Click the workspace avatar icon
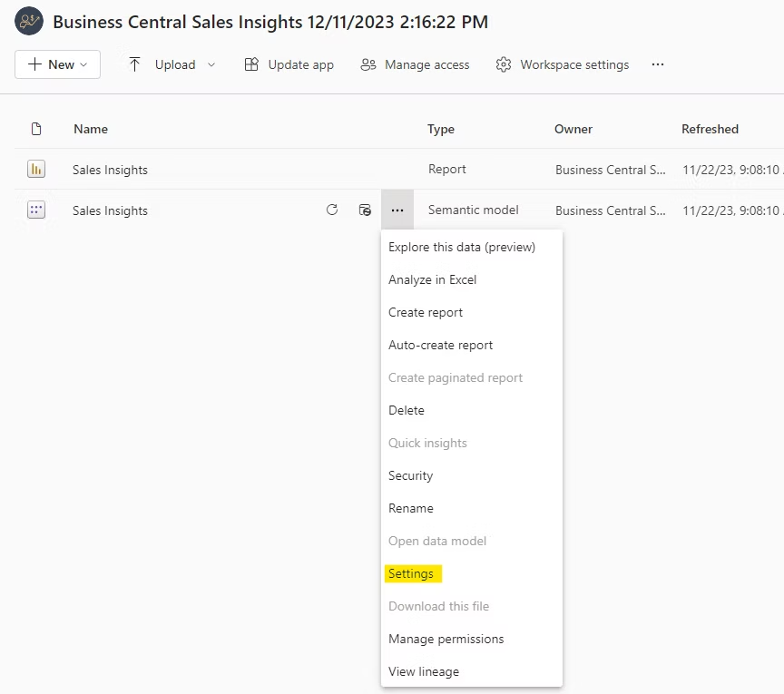 29,22
